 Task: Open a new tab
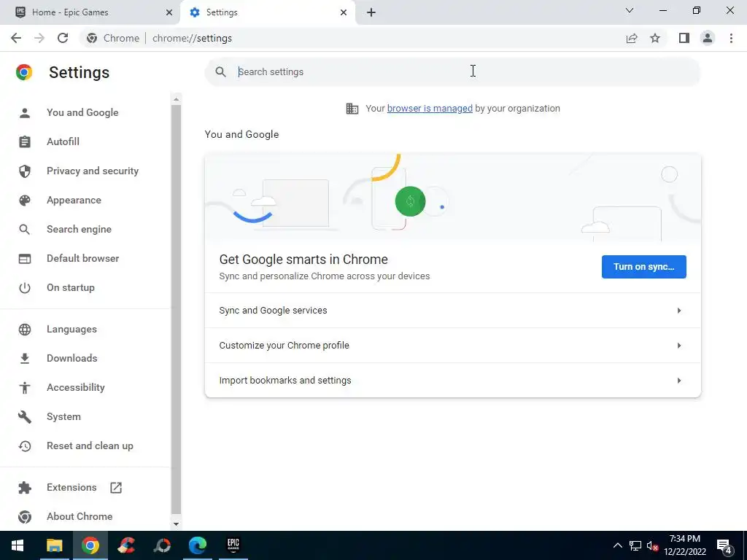(x=371, y=12)
